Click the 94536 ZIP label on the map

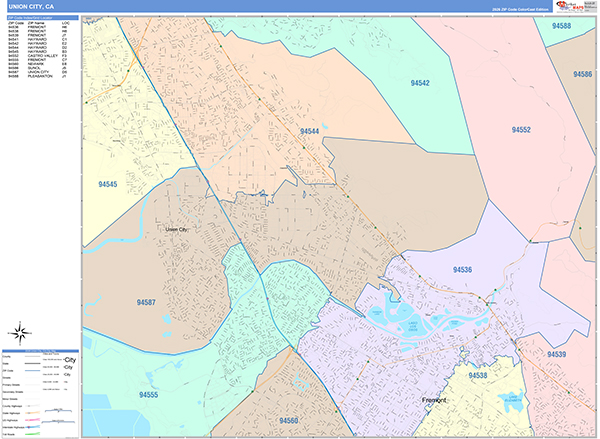pyautogui.click(x=462, y=270)
